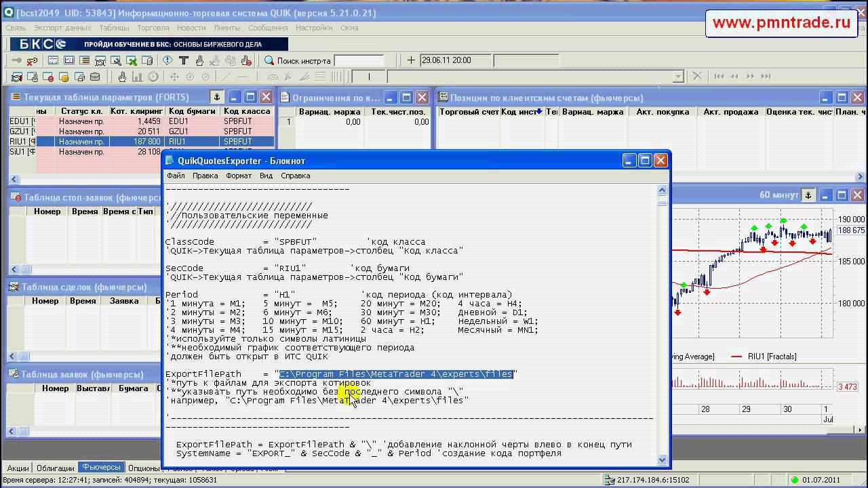Click the briefcase toolbar icon
The image size is (868, 488).
[95, 77]
